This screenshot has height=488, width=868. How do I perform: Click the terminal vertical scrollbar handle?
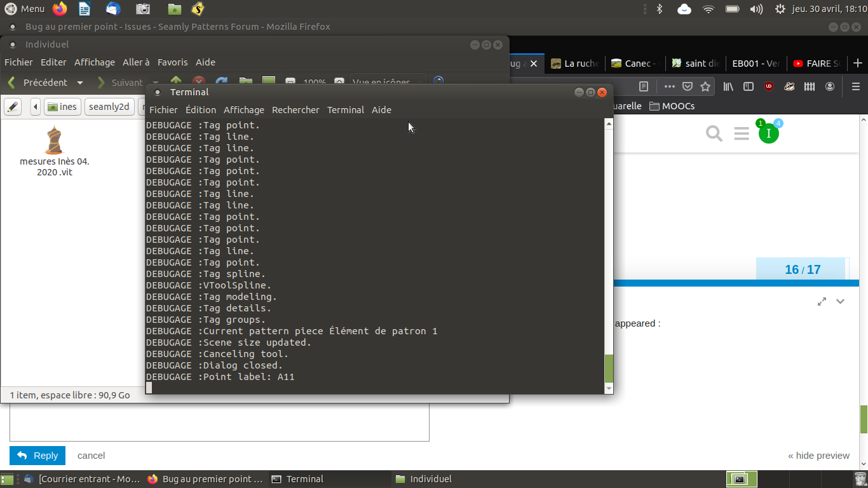[x=609, y=367]
